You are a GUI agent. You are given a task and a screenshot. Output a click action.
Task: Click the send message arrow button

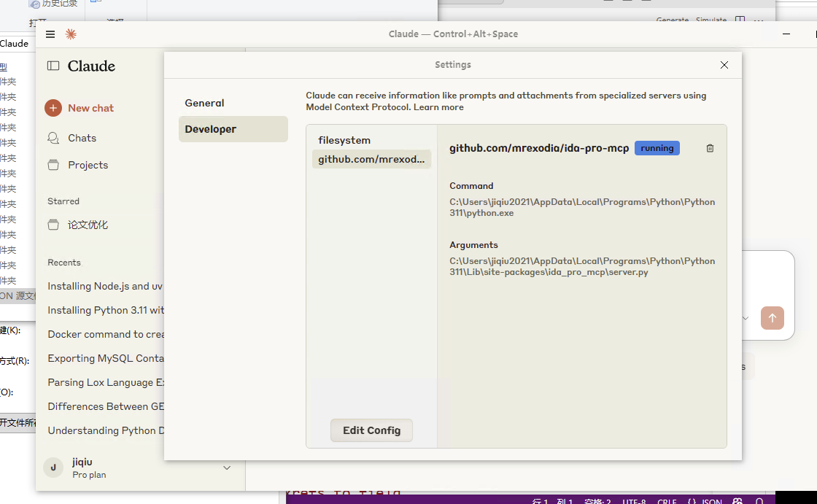click(773, 318)
